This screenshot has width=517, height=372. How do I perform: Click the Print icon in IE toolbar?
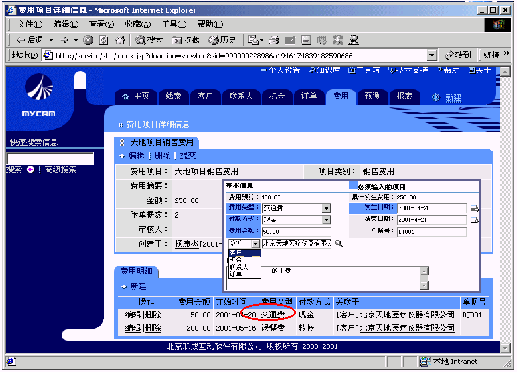point(274,40)
